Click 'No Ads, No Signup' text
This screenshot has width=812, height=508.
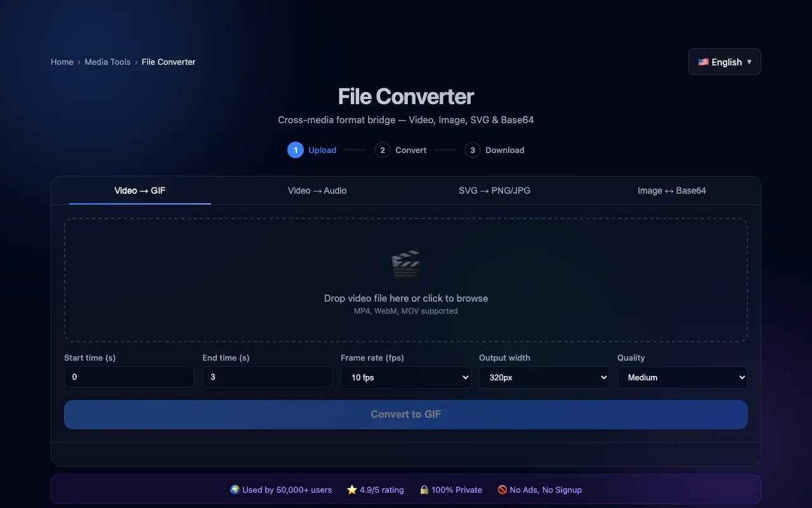pos(546,490)
